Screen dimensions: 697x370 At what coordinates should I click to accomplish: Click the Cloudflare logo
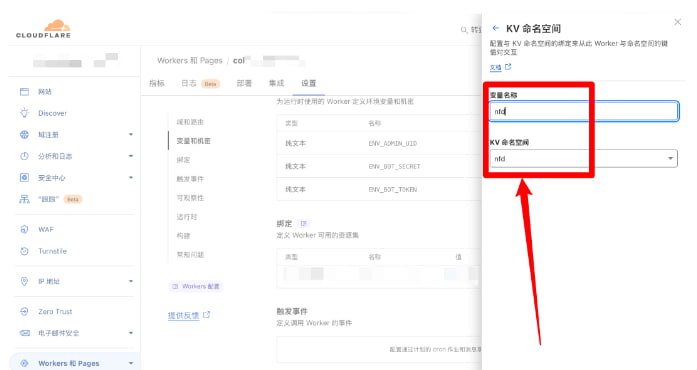(x=44, y=29)
